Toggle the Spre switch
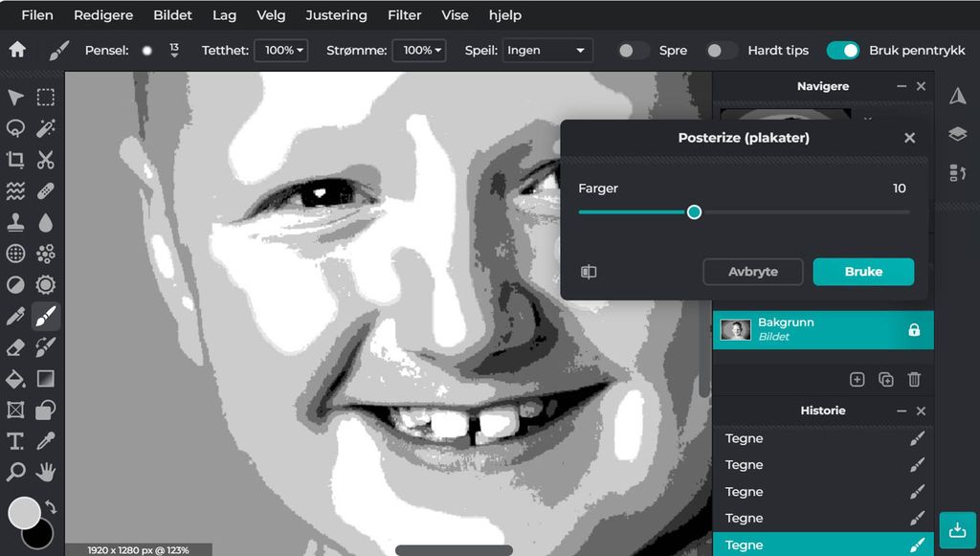 633,50
